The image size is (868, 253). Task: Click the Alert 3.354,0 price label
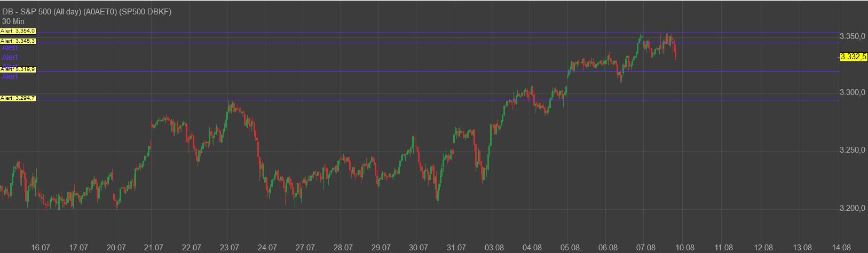click(18, 31)
